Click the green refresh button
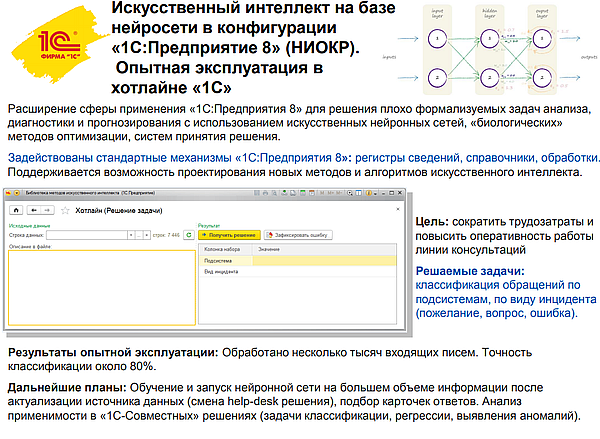 point(189,235)
